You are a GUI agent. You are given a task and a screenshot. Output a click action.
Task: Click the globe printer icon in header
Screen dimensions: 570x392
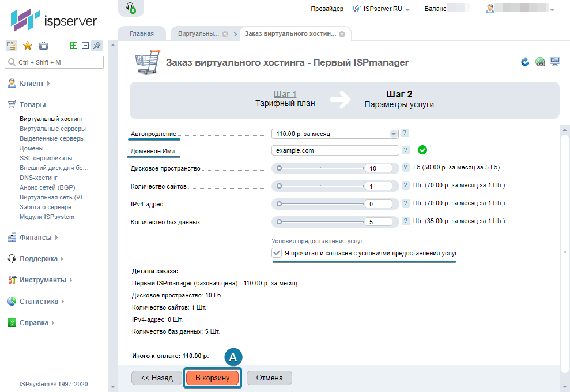pos(540,62)
